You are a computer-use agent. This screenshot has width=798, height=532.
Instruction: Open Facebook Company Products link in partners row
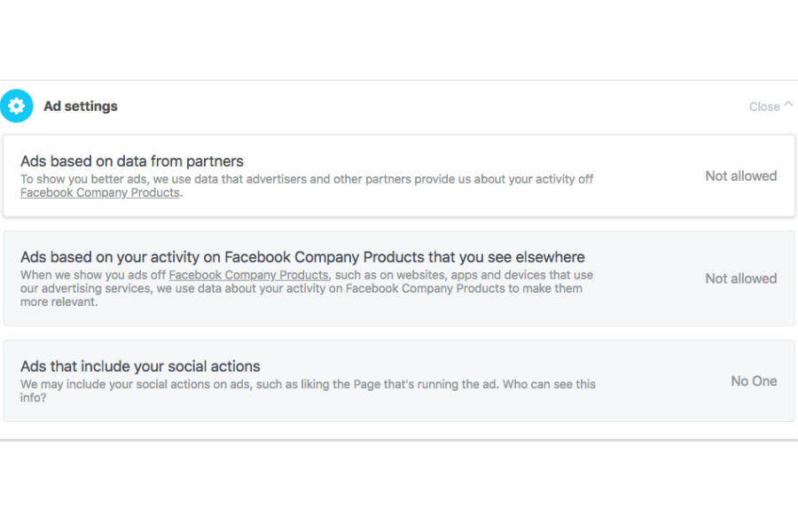(100, 192)
